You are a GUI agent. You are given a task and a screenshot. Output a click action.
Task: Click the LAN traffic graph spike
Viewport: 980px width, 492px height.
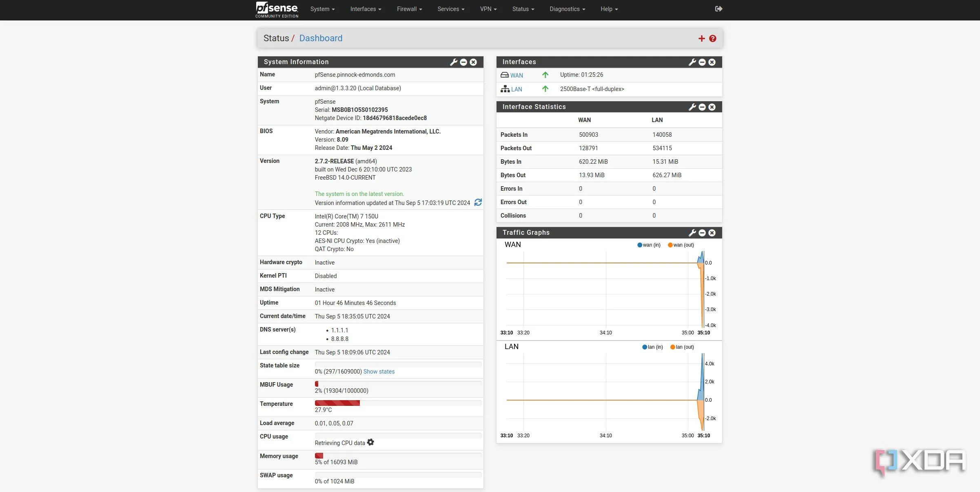(702, 392)
